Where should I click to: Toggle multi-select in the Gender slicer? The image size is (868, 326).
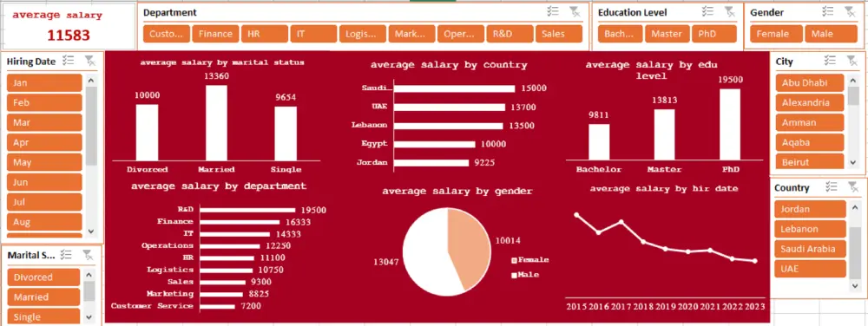827,11
